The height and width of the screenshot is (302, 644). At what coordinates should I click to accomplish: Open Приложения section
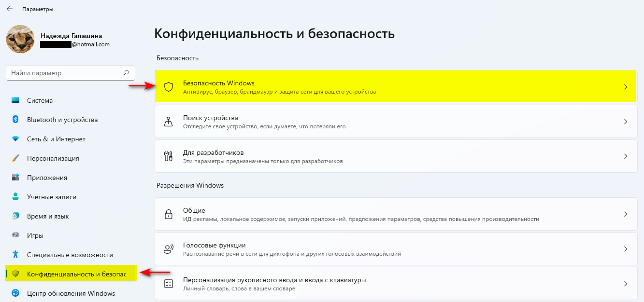(x=71, y=178)
